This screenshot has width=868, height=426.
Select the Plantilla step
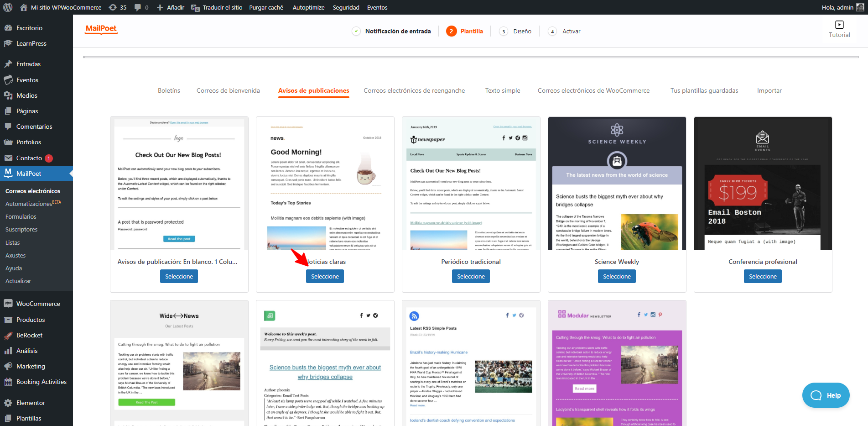pos(465,31)
